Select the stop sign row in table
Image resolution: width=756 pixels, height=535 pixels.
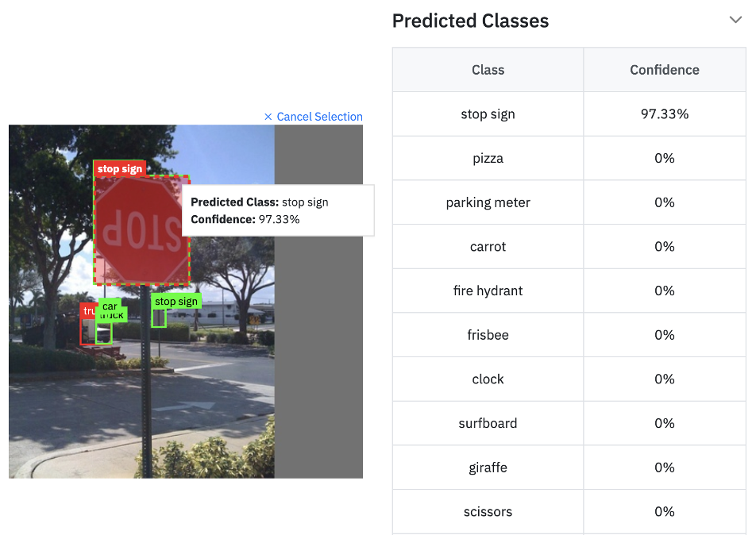coord(488,114)
